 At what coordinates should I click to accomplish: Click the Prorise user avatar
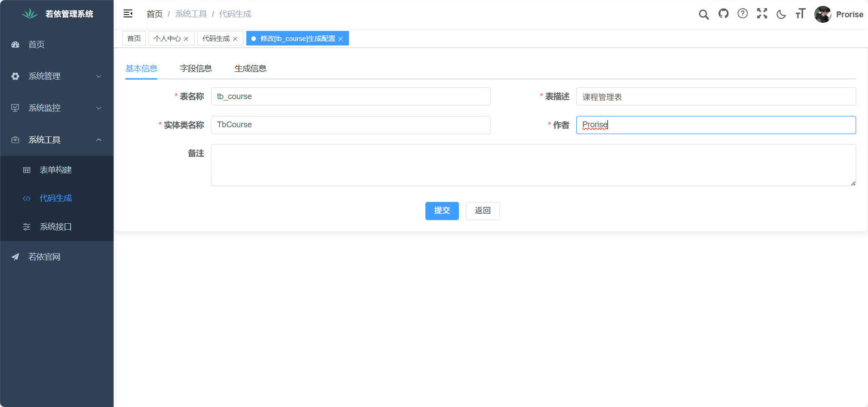click(823, 14)
